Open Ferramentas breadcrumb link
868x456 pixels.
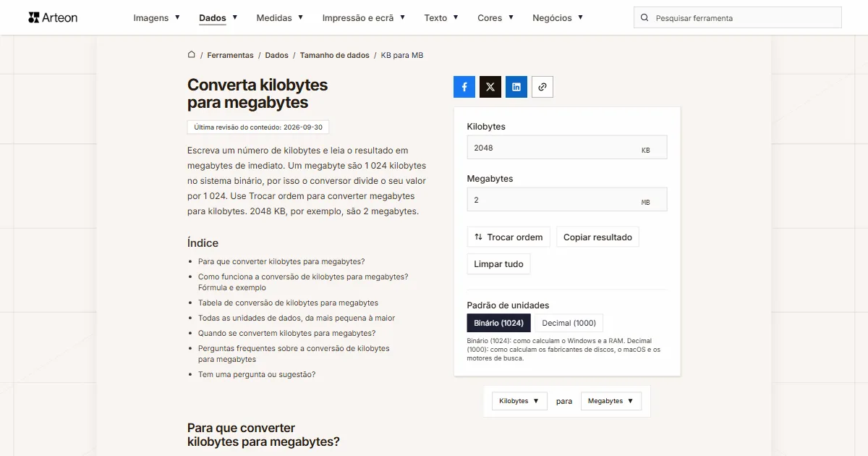pos(231,55)
